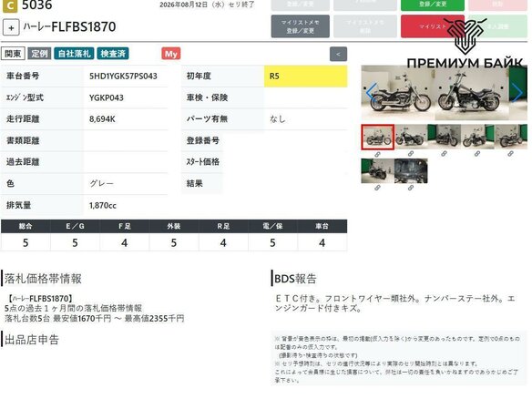Click link icon under fifth first-row thumbnail
The image size is (532, 399).
click(511, 154)
